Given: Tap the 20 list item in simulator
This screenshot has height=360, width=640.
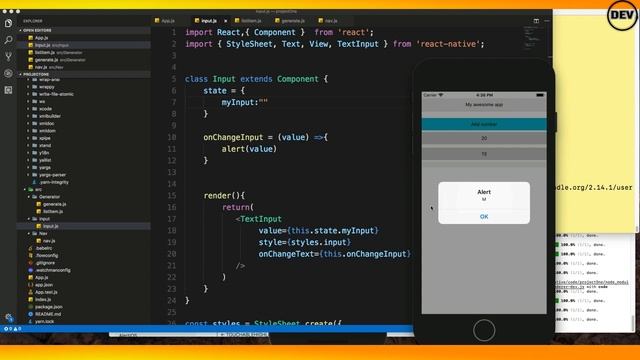Looking at the screenshot, I should click(x=484, y=139).
